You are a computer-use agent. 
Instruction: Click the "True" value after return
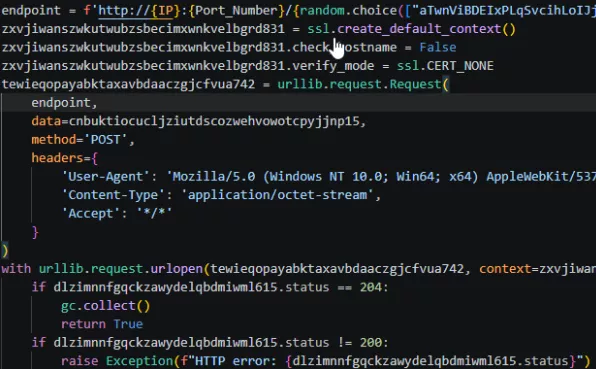point(128,324)
